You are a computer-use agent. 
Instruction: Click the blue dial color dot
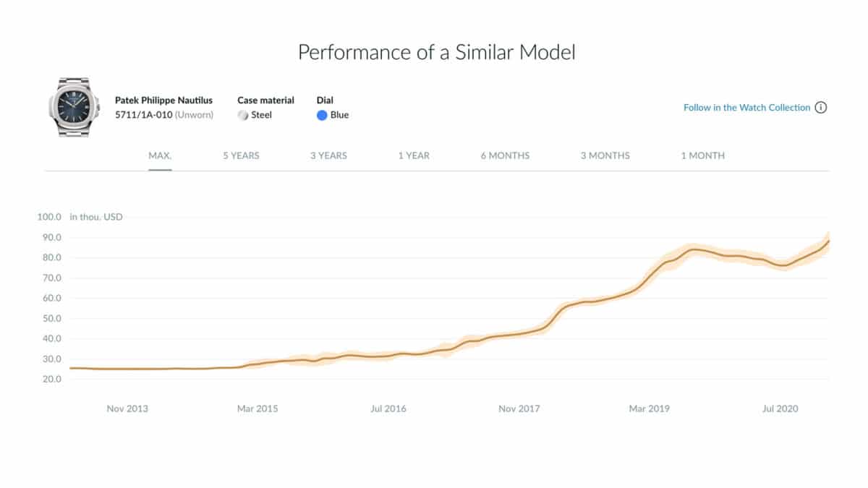[322, 115]
